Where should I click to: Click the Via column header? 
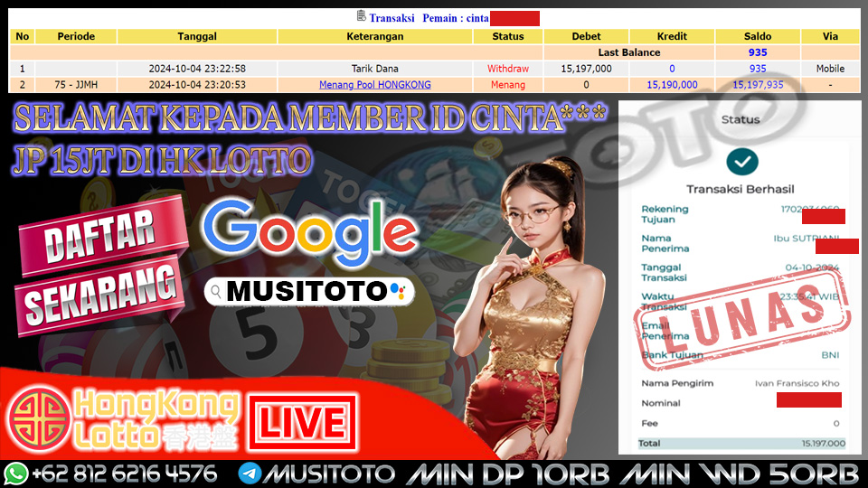point(830,36)
